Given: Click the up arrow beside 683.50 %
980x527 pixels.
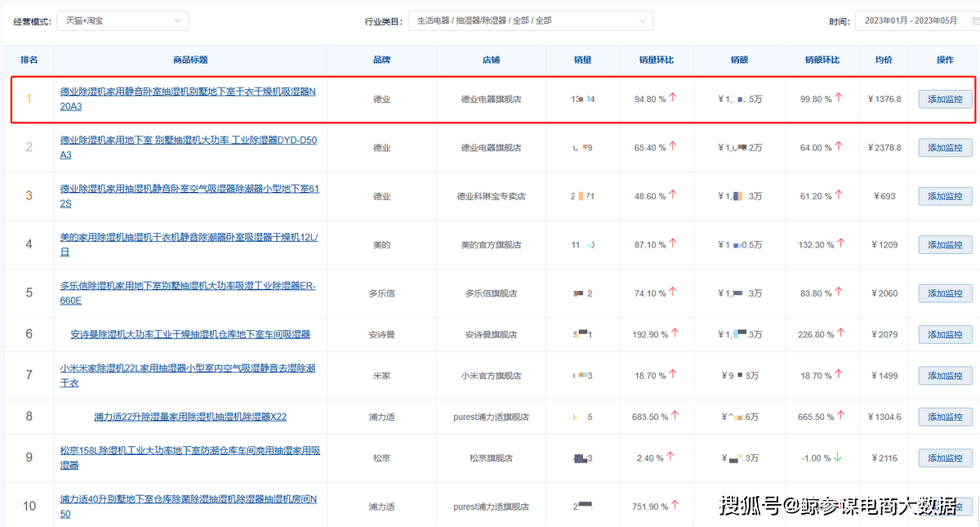Looking at the screenshot, I should [x=675, y=415].
